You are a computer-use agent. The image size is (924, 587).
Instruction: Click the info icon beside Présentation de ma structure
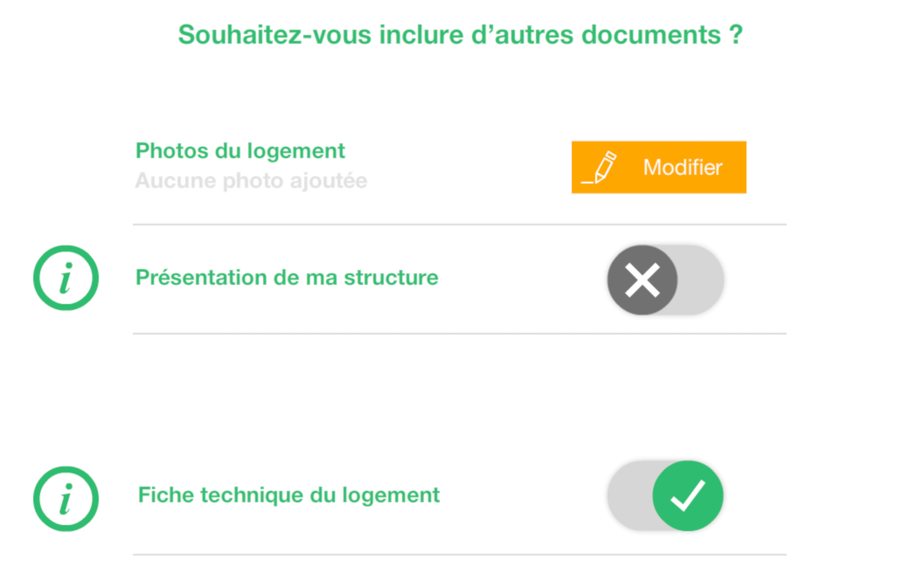[66, 278]
